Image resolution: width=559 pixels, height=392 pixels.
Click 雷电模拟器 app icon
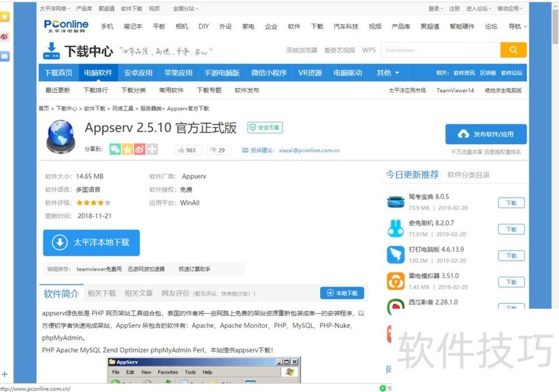point(395,281)
